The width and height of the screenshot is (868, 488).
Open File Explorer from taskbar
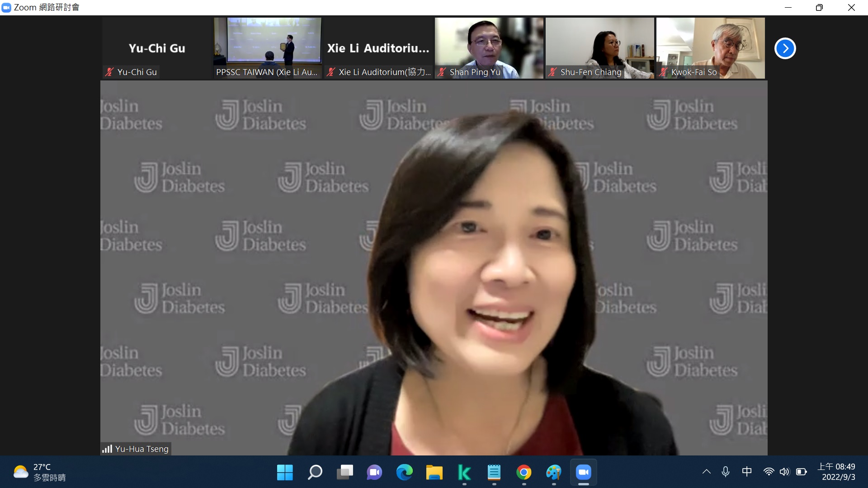(434, 473)
